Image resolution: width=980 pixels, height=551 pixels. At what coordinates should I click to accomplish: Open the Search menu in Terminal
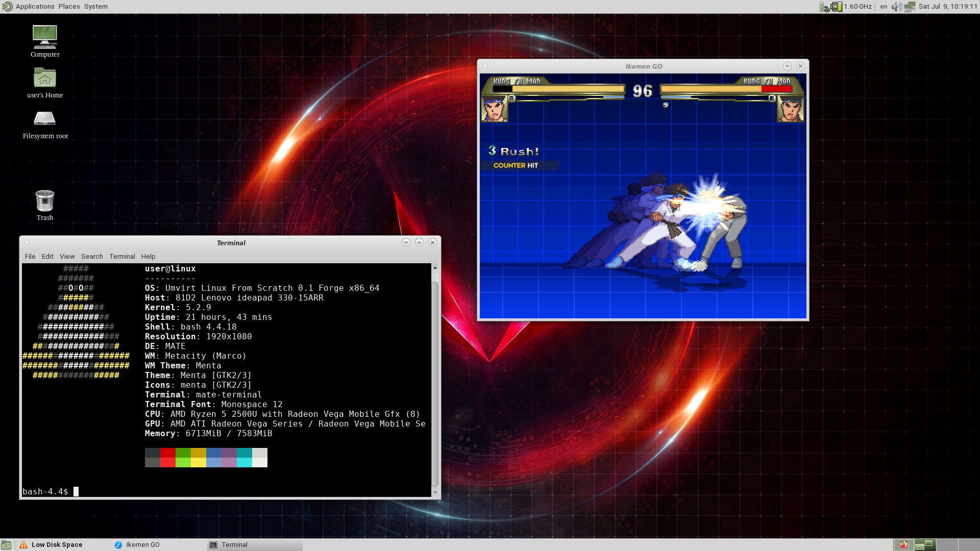click(x=92, y=257)
